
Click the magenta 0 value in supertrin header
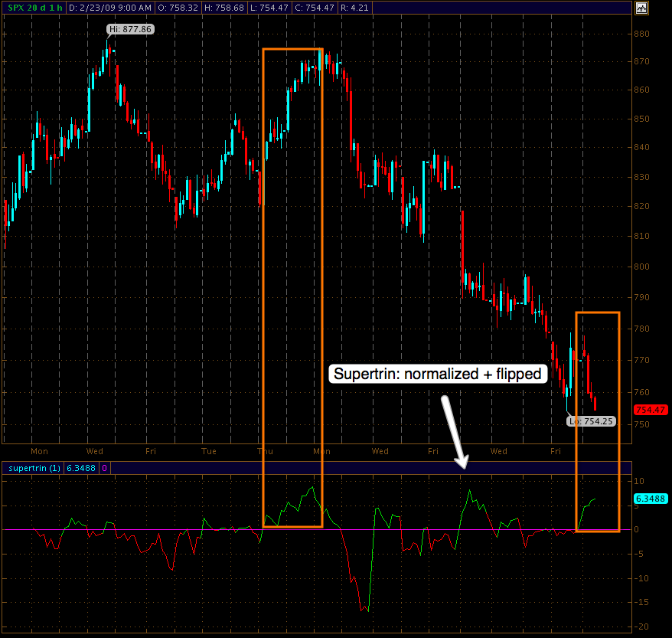(x=104, y=467)
